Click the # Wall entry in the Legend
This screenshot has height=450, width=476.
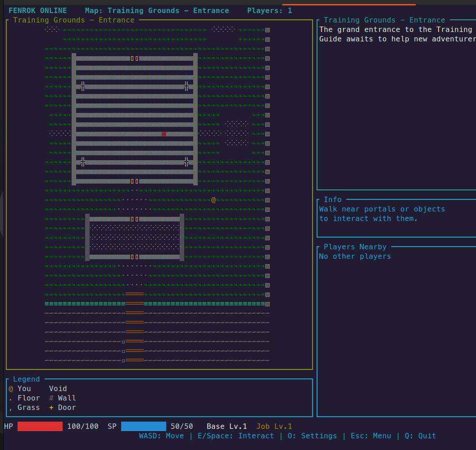pyautogui.click(x=63, y=398)
